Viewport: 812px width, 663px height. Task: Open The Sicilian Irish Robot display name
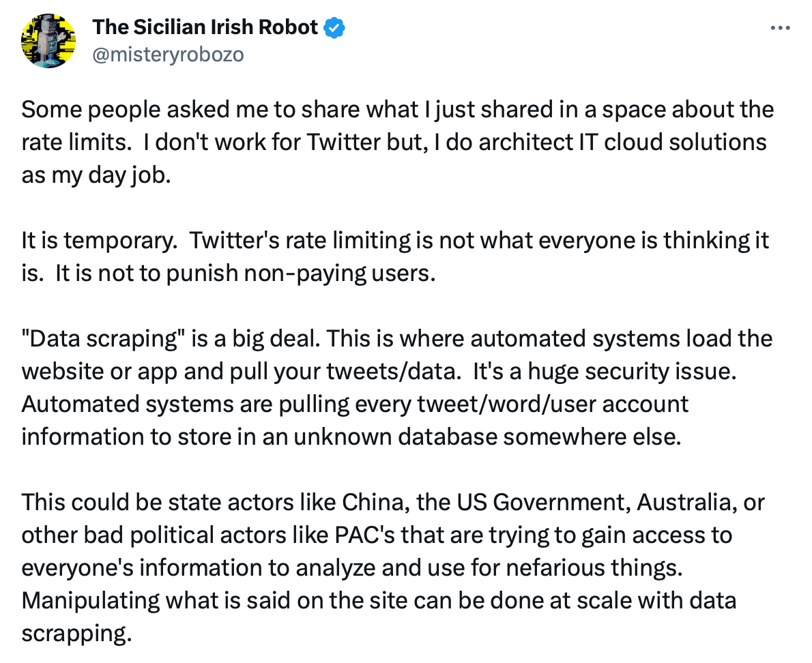[205, 27]
